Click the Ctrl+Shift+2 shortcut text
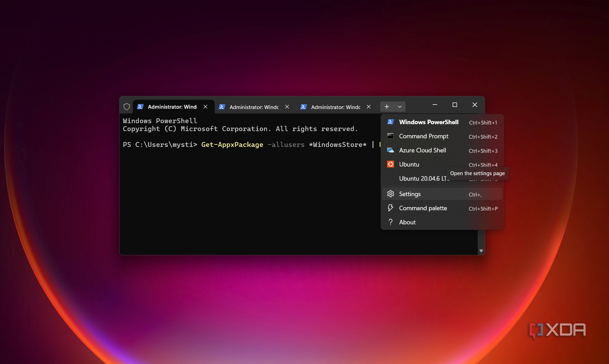Viewport: 609px width, 364px height. [483, 137]
